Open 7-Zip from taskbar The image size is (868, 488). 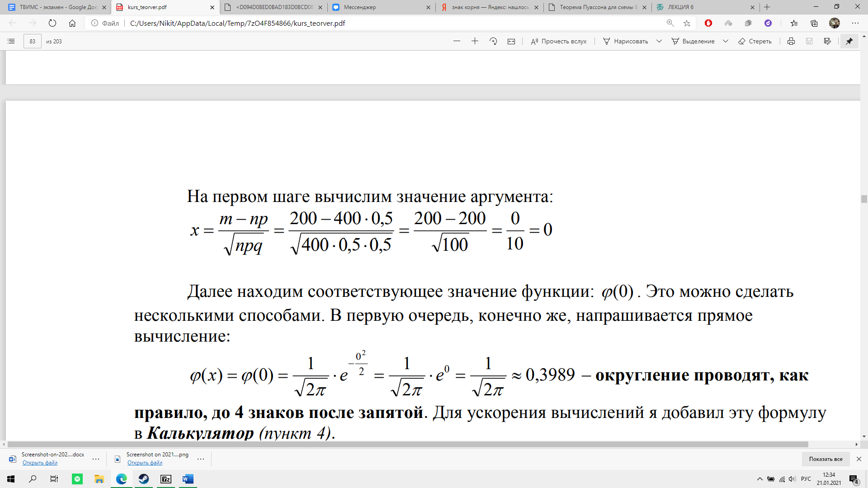click(x=166, y=479)
